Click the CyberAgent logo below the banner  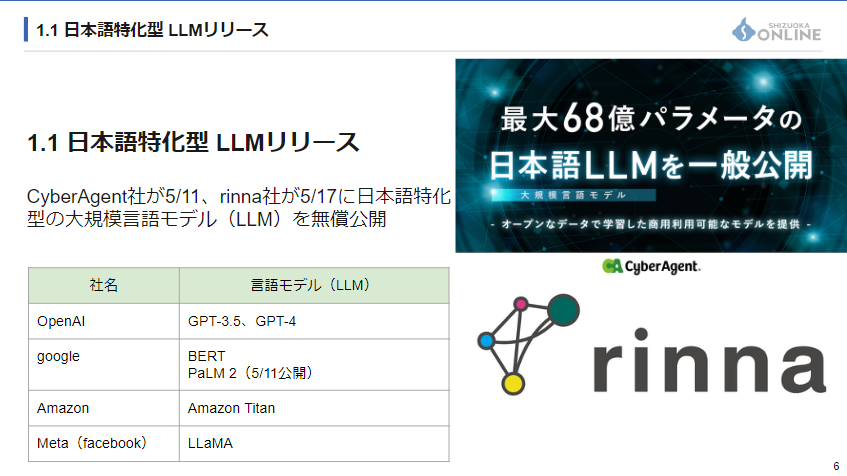tap(651, 266)
